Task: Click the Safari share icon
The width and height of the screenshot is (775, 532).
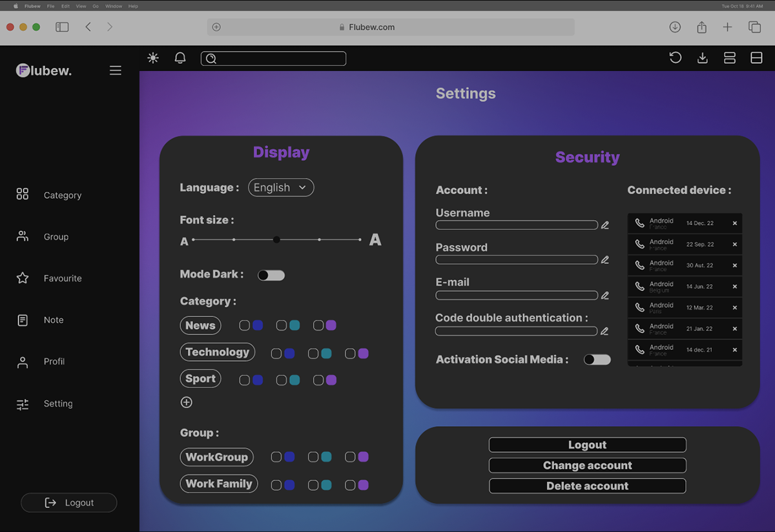Action: pos(702,27)
